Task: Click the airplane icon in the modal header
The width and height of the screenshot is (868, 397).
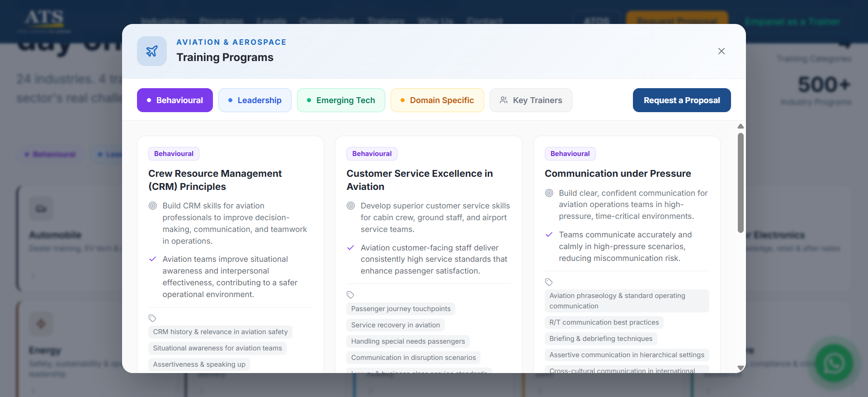Action: tap(152, 51)
